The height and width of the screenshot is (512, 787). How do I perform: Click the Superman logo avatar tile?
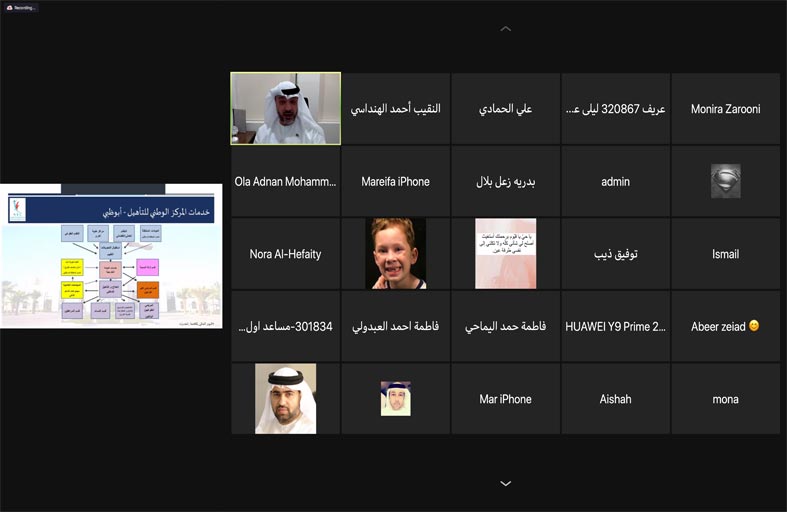pos(725,181)
